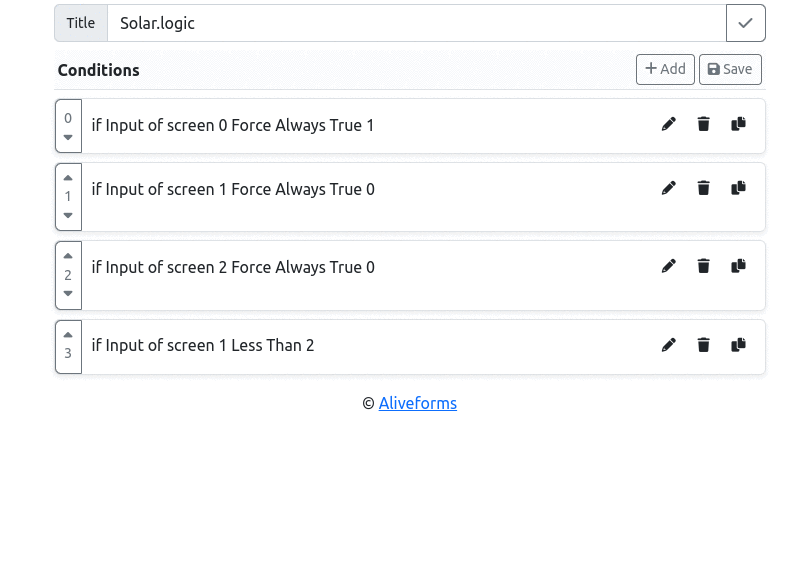Move condition 1 down with the arrow
808x566 pixels.
68,215
